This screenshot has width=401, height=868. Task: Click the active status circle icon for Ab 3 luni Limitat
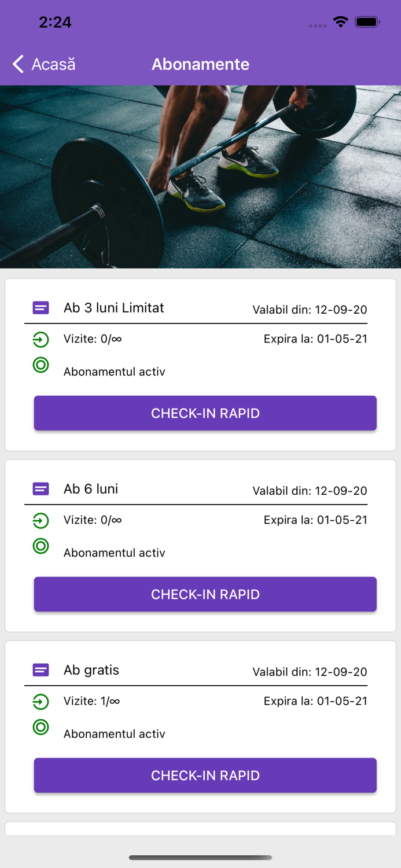coord(40,366)
